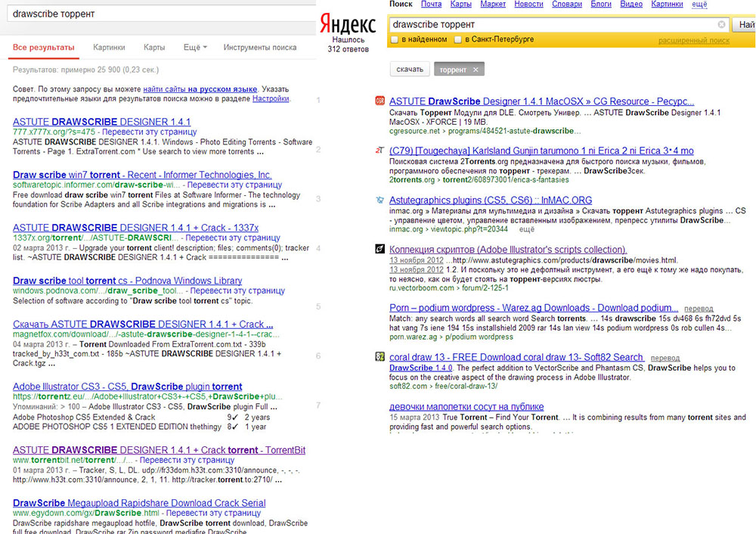Open the 1337x Crack result link
Screen dimensions: 756x534
[135, 227]
